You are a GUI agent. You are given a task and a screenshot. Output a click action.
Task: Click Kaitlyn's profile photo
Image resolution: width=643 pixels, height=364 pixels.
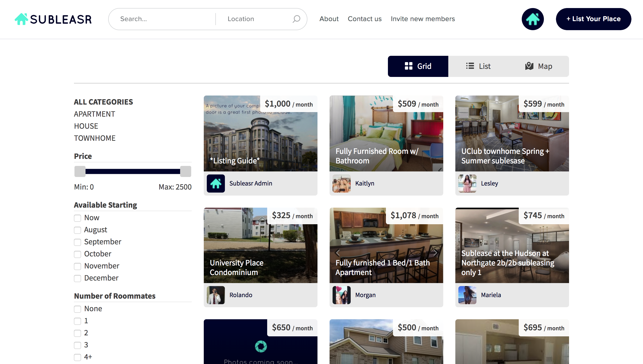point(341,184)
